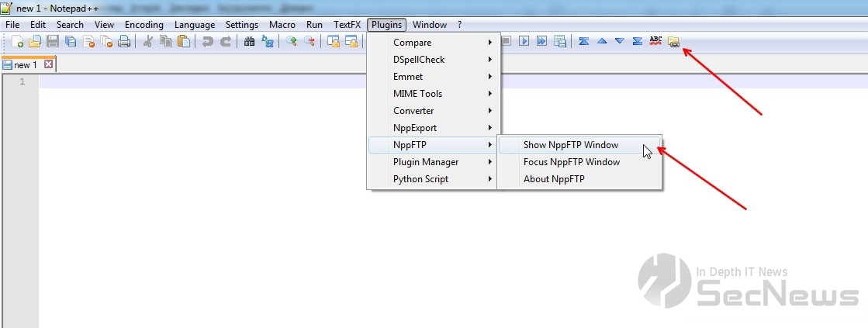Screen dimensions: 868x328
Task: Close the new 1 tab
Action: 48,65
